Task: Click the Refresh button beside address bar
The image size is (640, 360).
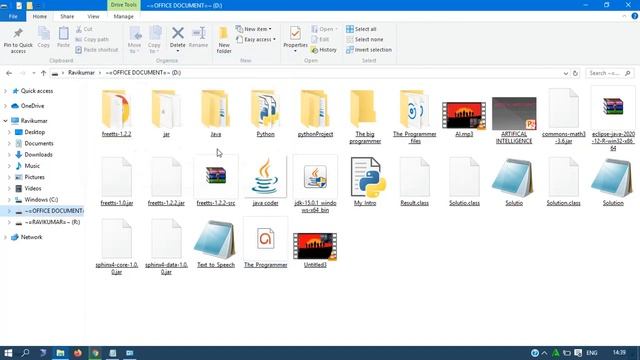Action: tap(575, 73)
